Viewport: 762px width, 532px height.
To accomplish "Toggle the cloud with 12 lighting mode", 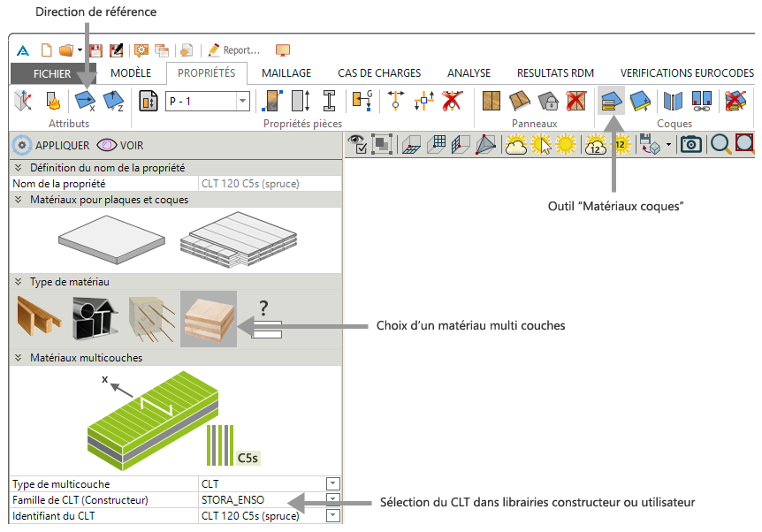I will pyautogui.click(x=595, y=144).
